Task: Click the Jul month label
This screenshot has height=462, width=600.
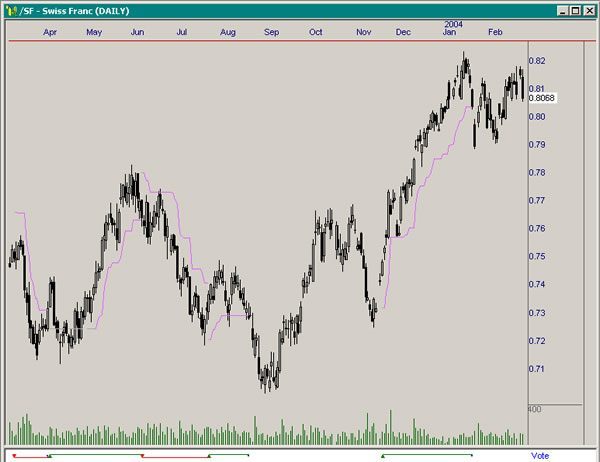Action: click(181, 32)
